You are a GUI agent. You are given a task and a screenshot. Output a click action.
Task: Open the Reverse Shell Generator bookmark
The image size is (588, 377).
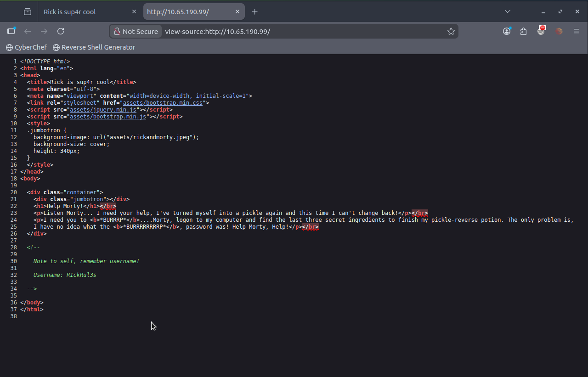(x=94, y=47)
